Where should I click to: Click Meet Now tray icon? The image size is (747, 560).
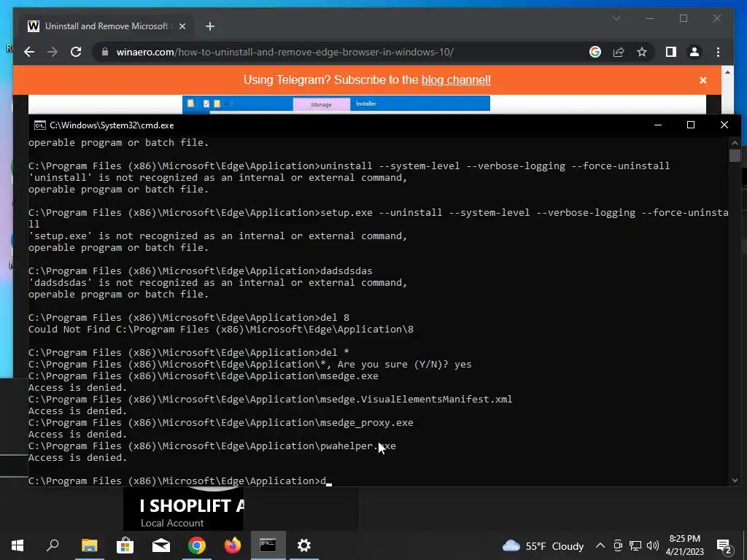coord(618,545)
